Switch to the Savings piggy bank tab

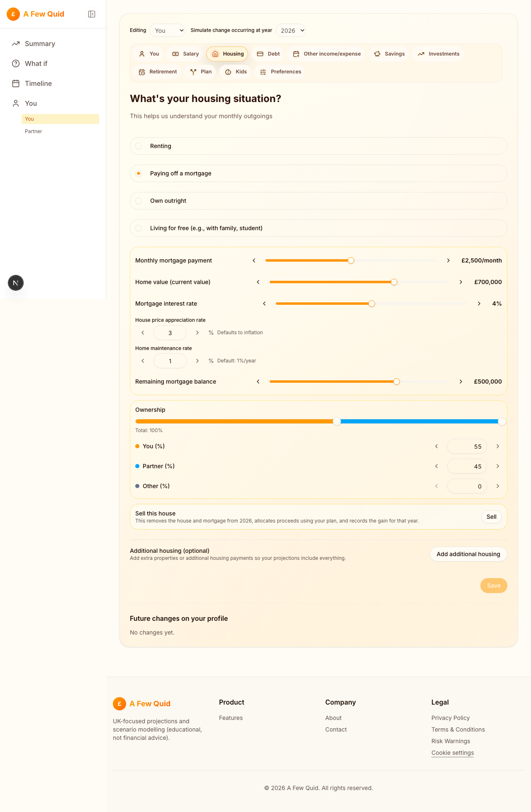(377, 54)
